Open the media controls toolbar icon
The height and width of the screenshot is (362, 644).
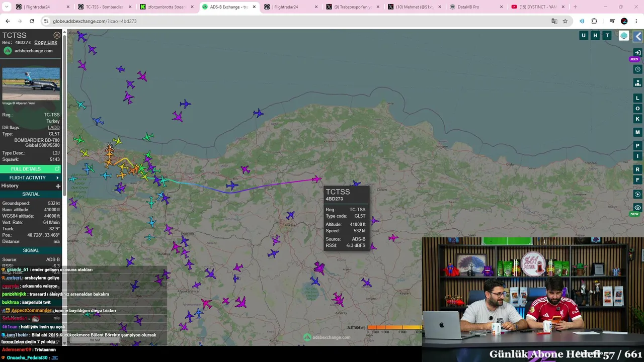click(612, 21)
